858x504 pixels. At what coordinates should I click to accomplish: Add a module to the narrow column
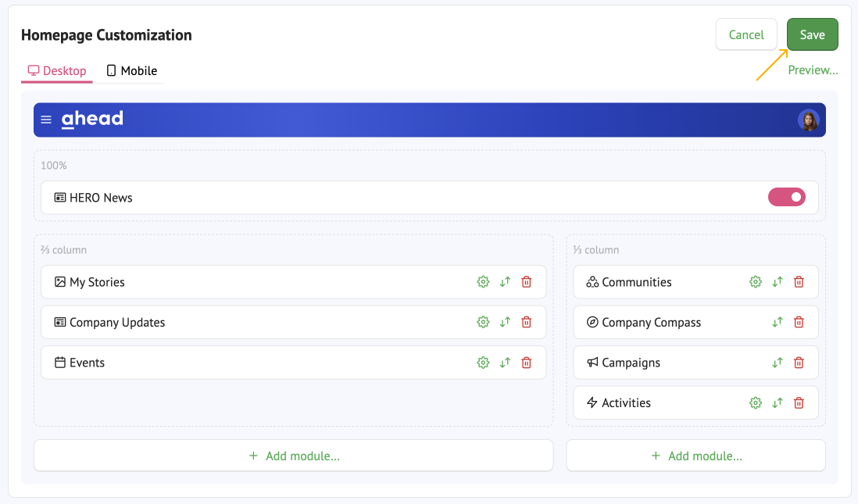(695, 456)
